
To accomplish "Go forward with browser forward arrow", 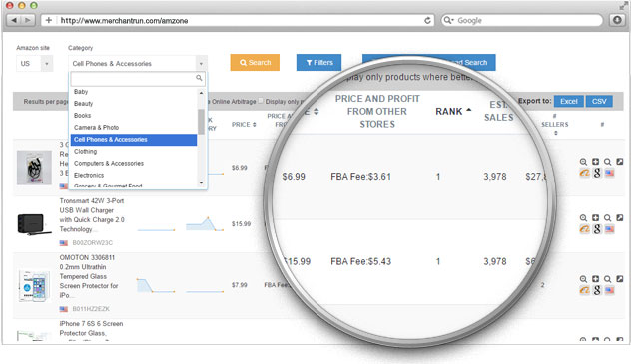I will (x=27, y=20).
